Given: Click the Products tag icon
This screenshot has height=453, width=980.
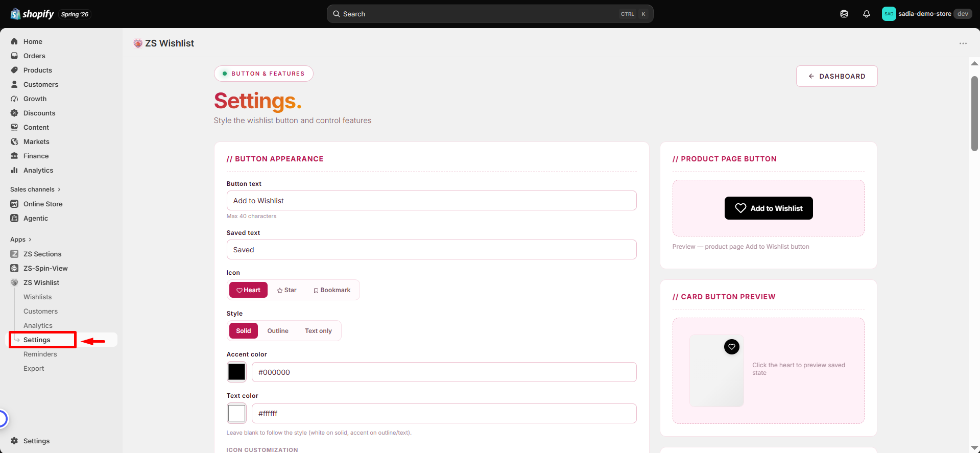Looking at the screenshot, I should tap(14, 70).
